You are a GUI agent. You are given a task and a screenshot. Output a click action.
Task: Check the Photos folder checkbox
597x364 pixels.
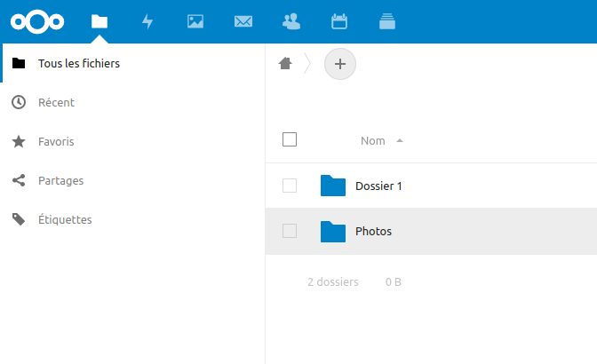click(290, 231)
